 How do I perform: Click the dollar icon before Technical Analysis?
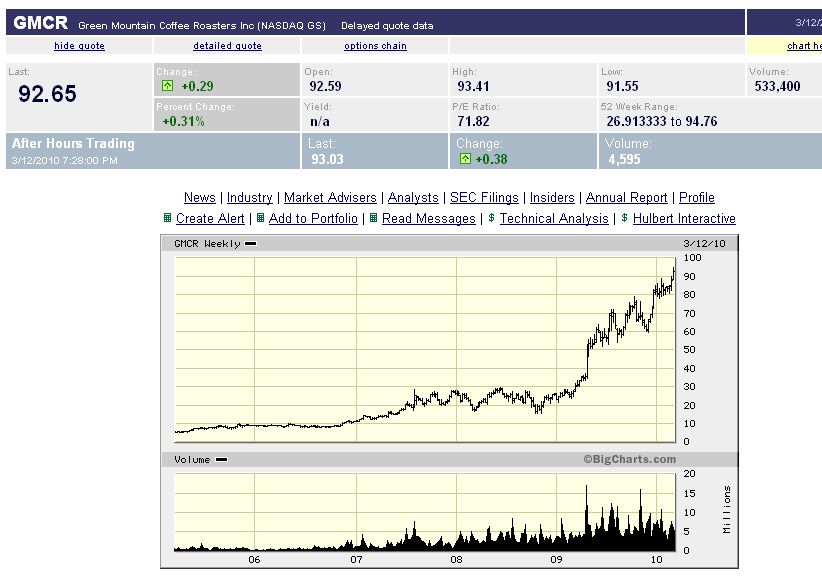pos(491,218)
